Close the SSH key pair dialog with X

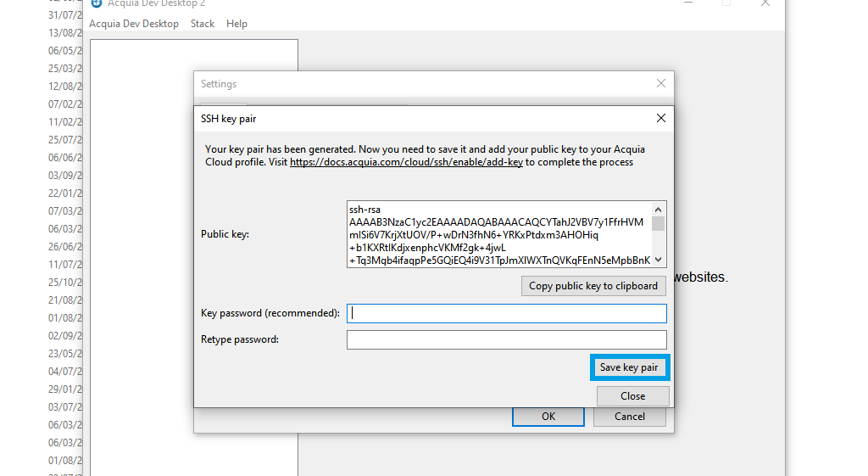[661, 119]
